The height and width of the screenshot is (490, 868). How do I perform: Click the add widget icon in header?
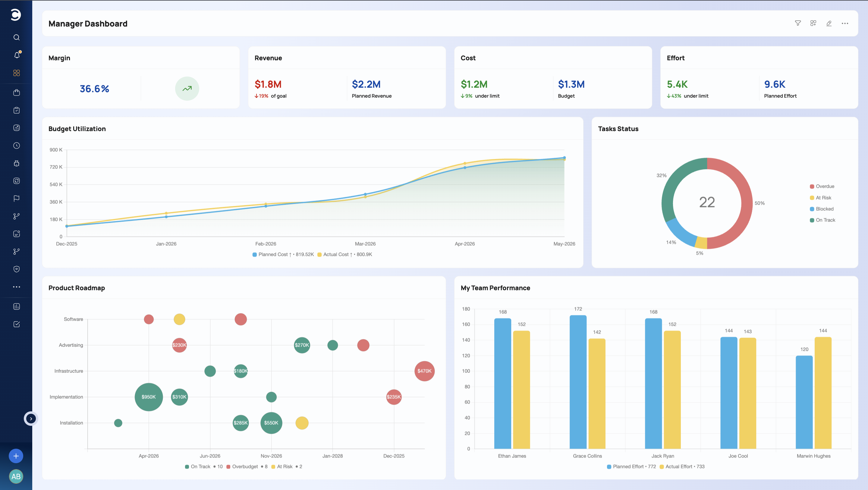(813, 23)
